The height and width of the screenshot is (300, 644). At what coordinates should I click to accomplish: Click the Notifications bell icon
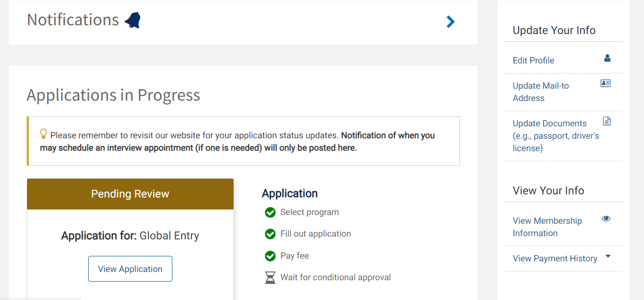click(x=132, y=20)
